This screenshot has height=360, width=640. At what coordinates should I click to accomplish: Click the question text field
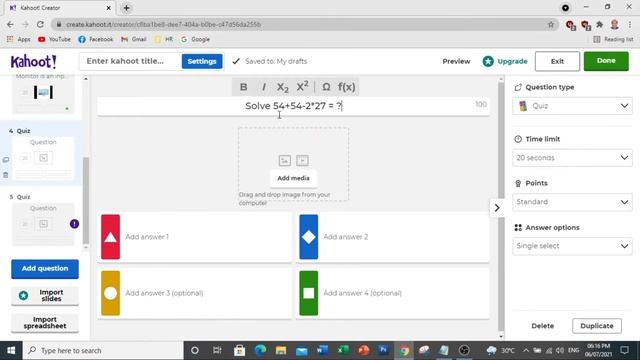click(293, 106)
